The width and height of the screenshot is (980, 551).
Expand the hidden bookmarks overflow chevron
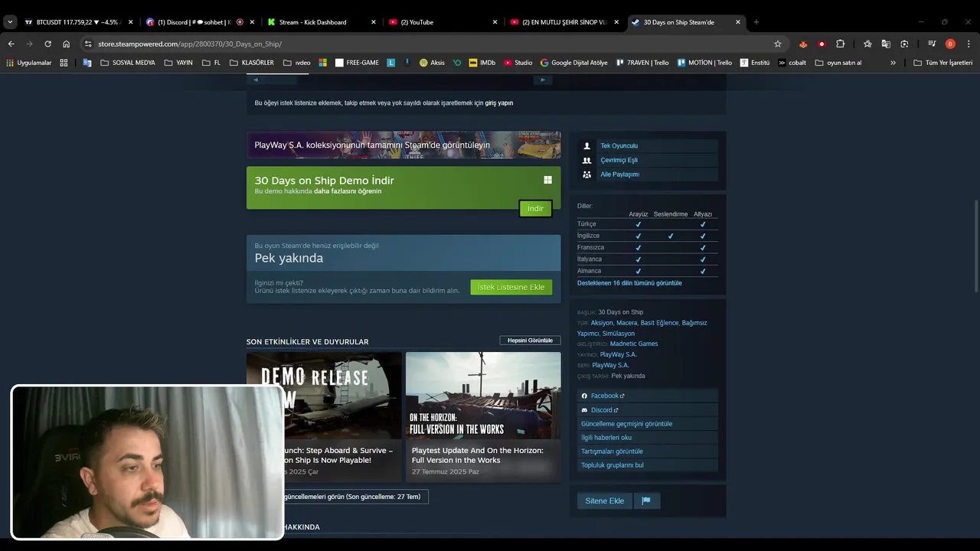[893, 63]
